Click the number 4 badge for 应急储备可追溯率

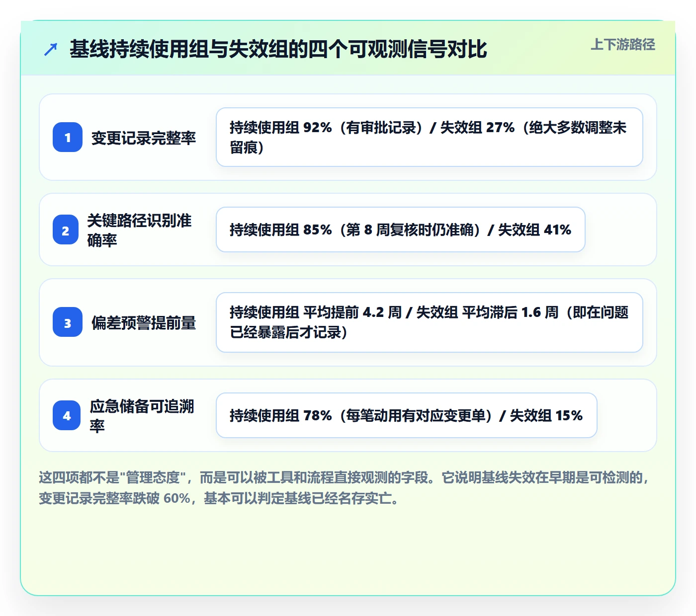pos(67,415)
